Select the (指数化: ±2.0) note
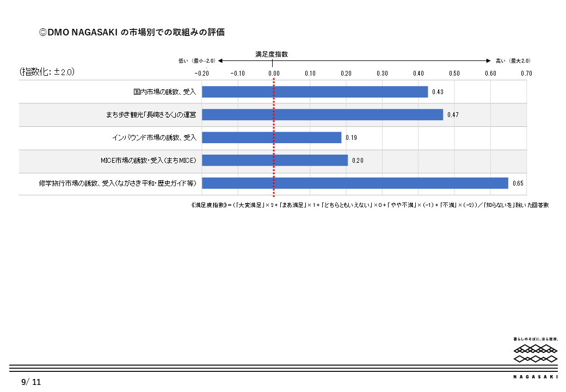566x392 pixels. coord(47,71)
